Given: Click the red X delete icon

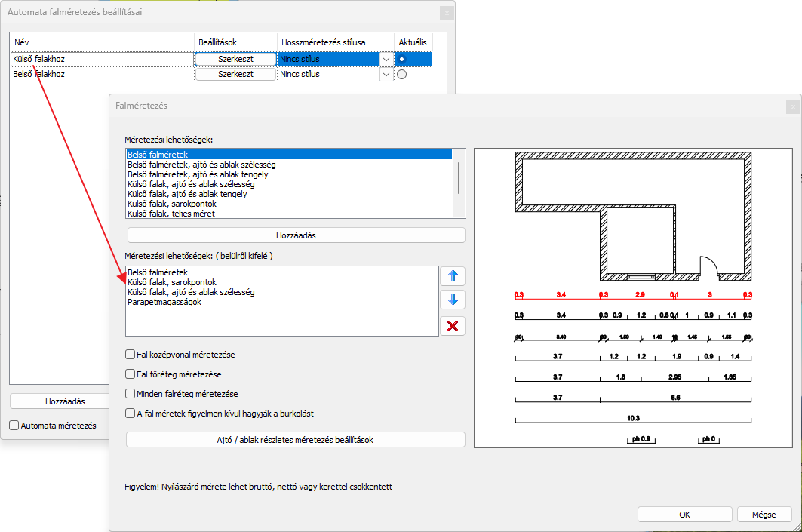Looking at the screenshot, I should (x=453, y=326).
